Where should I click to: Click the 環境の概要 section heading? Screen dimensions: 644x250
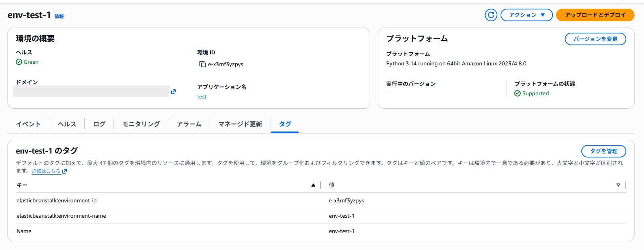tap(35, 39)
